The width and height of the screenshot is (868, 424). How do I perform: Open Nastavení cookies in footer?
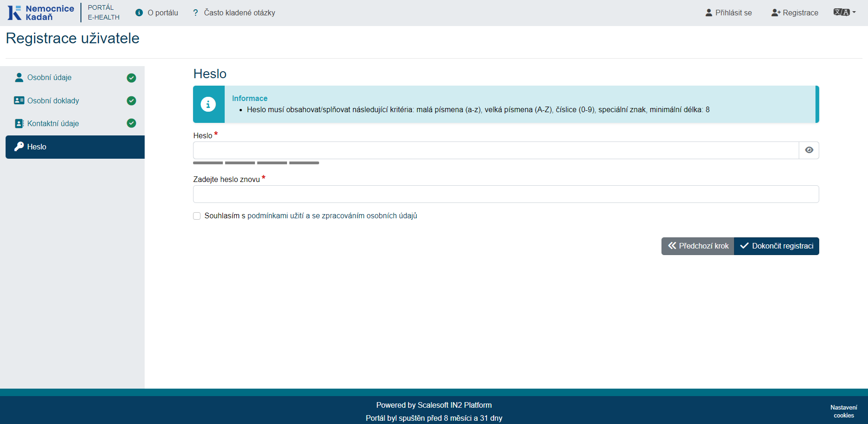(843, 411)
